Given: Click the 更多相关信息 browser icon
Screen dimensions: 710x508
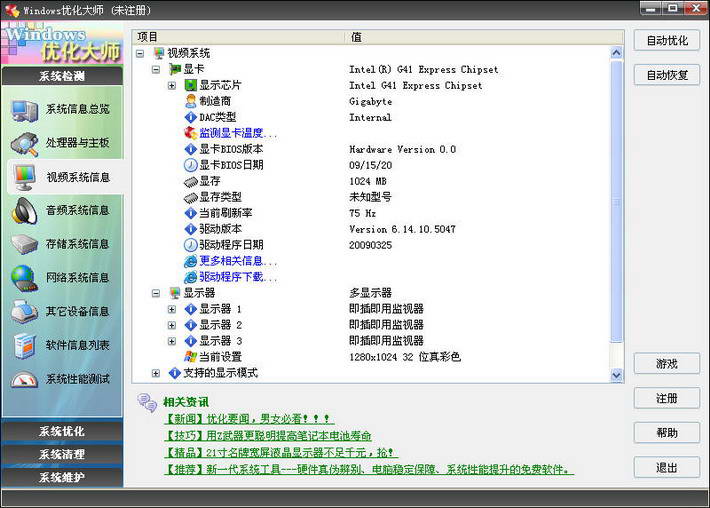Looking at the screenshot, I should [191, 261].
